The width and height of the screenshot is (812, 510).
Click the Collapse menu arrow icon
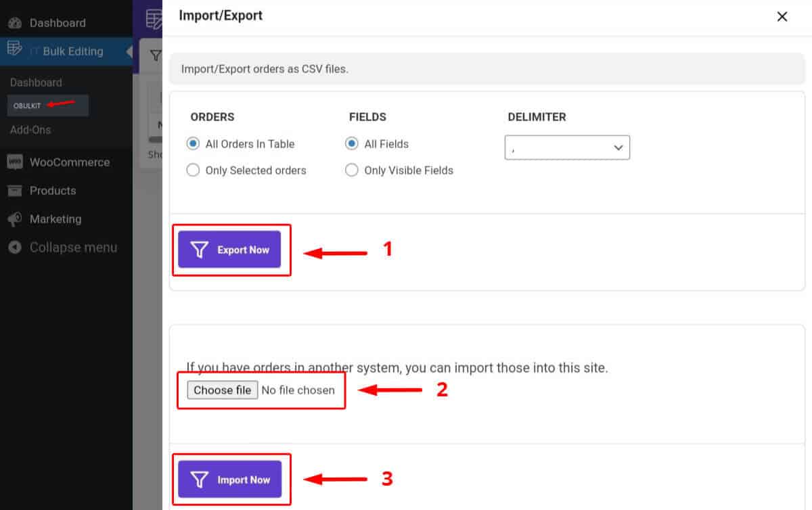click(15, 248)
